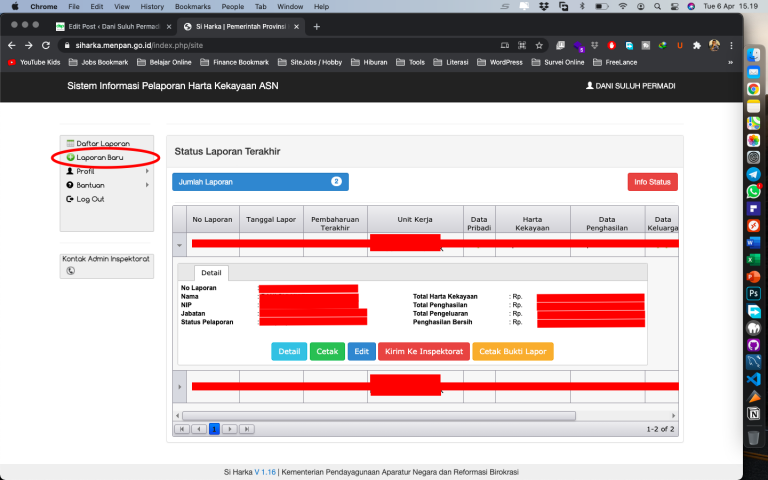The height and width of the screenshot is (480, 768).
Task: Collapse the first report row
Action: [x=180, y=243]
